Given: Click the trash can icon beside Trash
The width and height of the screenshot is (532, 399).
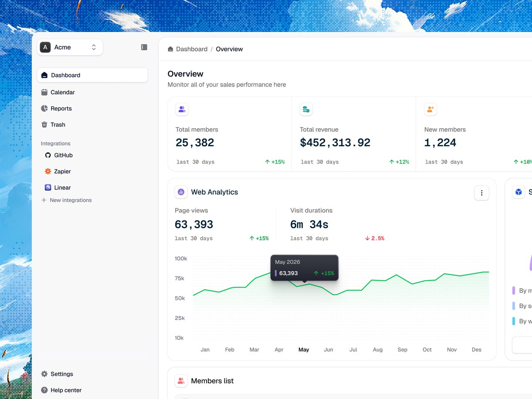Looking at the screenshot, I should pos(44,125).
